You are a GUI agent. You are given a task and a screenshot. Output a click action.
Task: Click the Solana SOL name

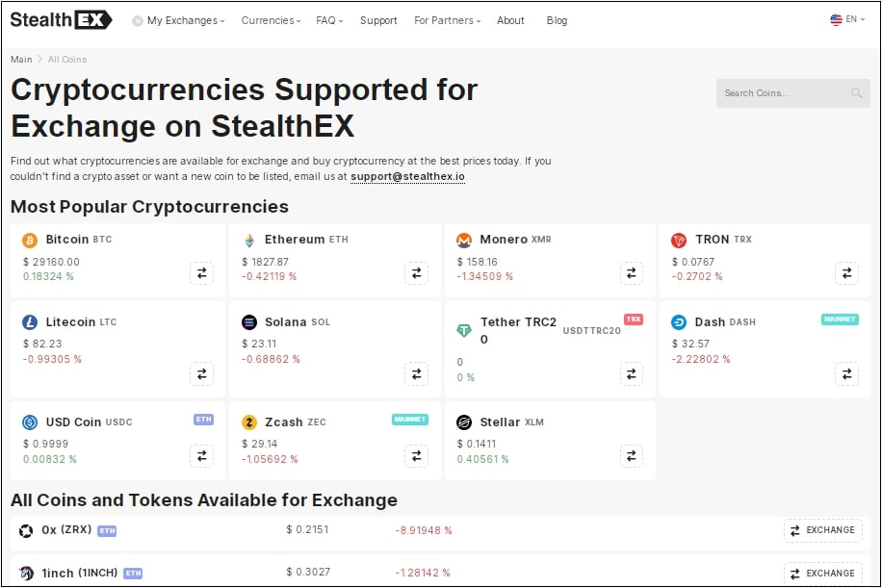click(298, 322)
